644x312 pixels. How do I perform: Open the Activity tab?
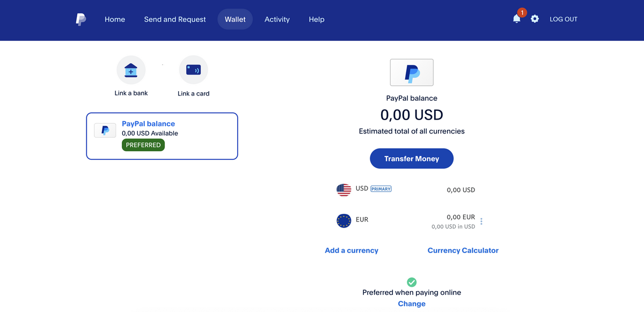click(277, 19)
